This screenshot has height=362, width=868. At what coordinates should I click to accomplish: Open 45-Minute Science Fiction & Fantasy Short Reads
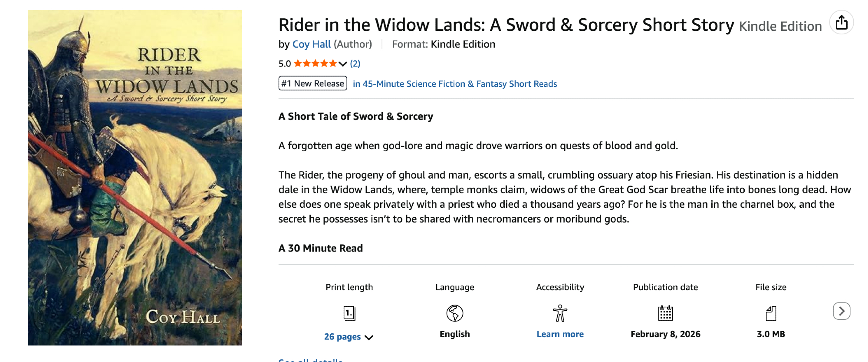455,84
